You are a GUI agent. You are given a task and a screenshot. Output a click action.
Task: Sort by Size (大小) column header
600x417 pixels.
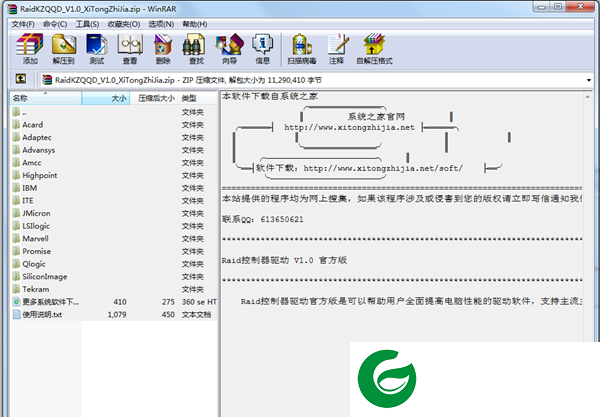tap(106, 98)
